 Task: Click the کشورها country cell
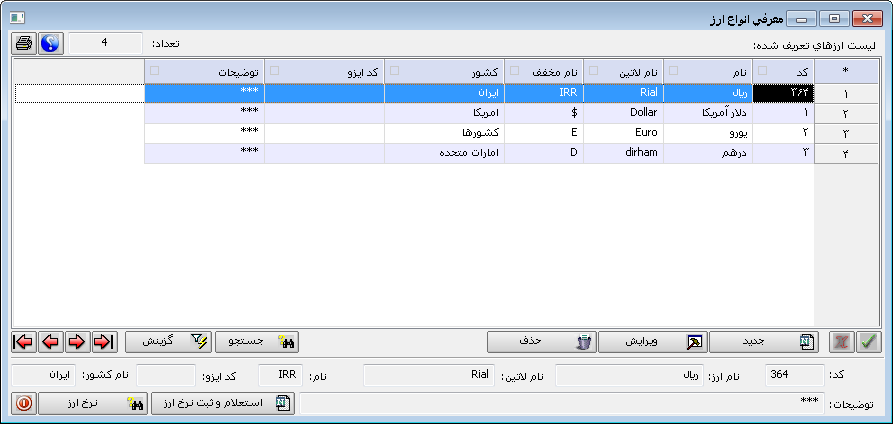tap(444, 133)
